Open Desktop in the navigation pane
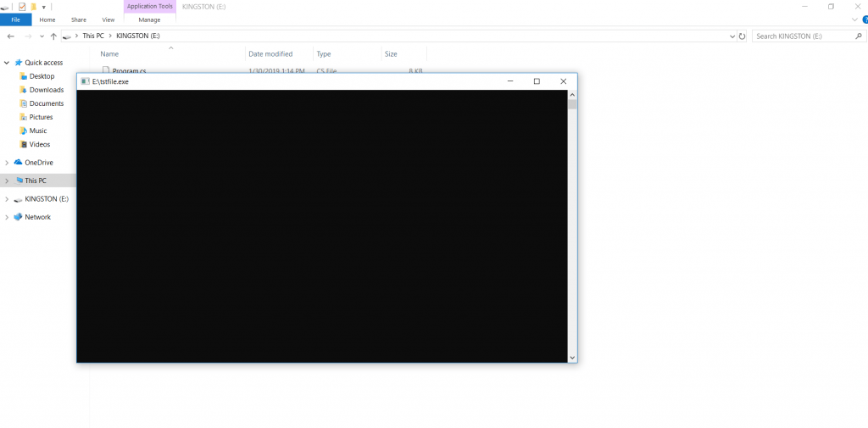Screen dimensions: 868x428 (x=42, y=76)
